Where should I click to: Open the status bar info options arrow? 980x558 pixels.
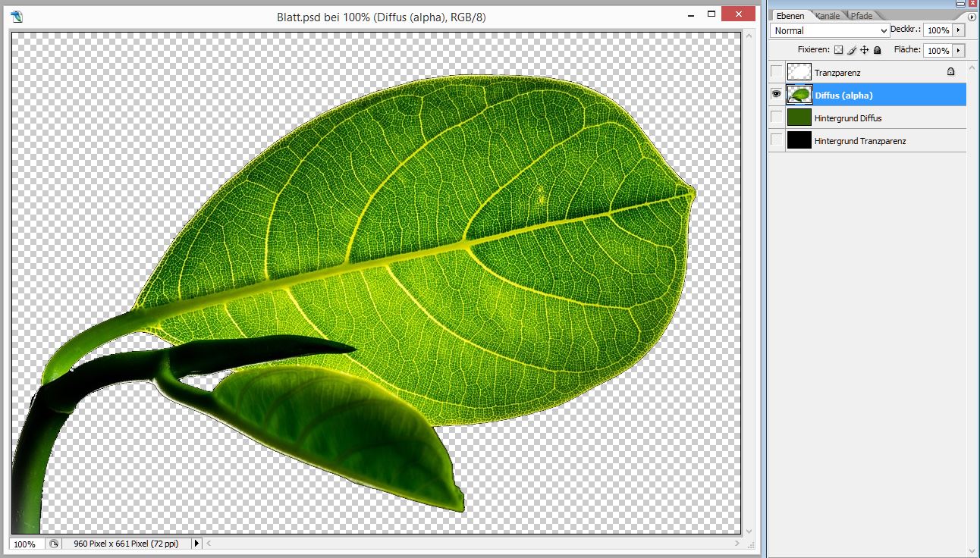pos(196,544)
